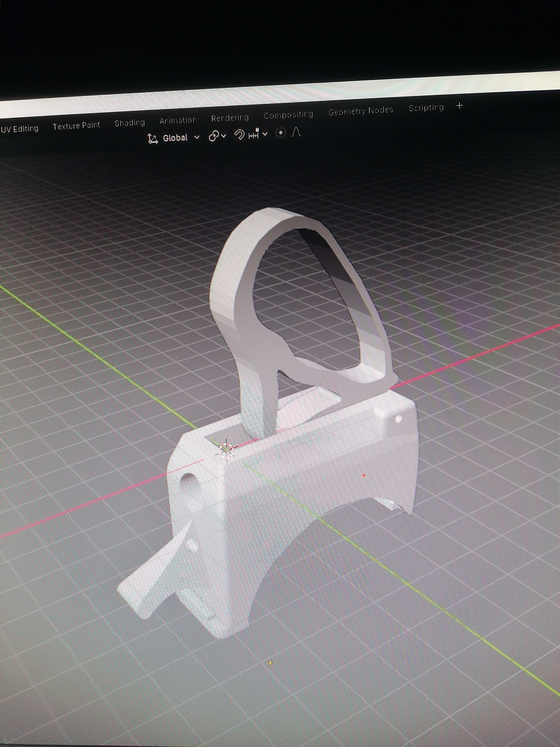Image resolution: width=560 pixels, height=747 pixels.
Task: Open the Geometry Nodes workspace
Action: click(x=360, y=111)
